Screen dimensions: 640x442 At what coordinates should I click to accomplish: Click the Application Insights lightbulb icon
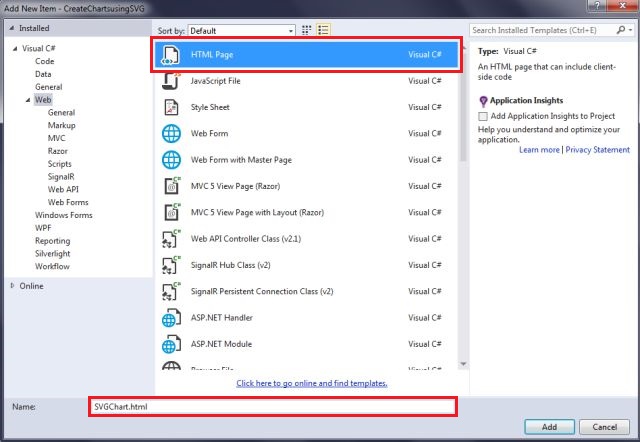[483, 101]
